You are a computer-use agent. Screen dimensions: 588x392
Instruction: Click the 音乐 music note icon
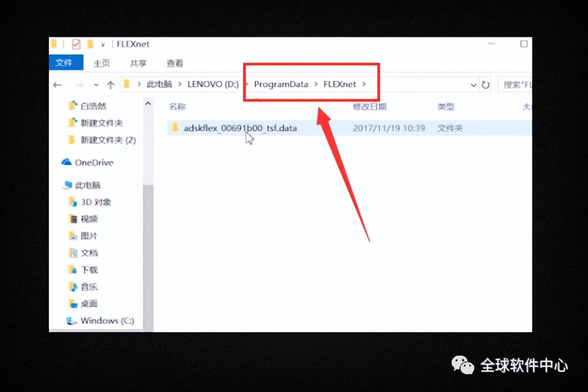(x=73, y=286)
